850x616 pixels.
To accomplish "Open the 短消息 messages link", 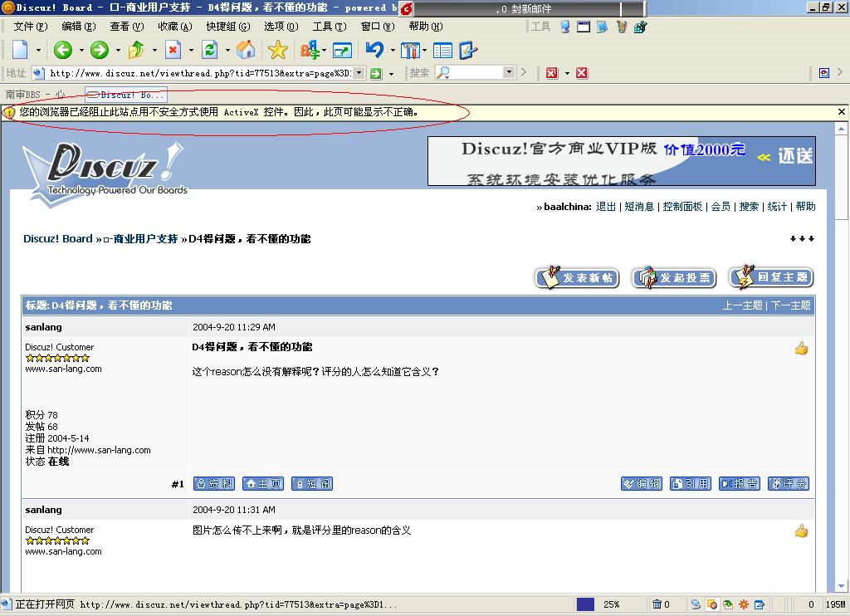I will [639, 207].
